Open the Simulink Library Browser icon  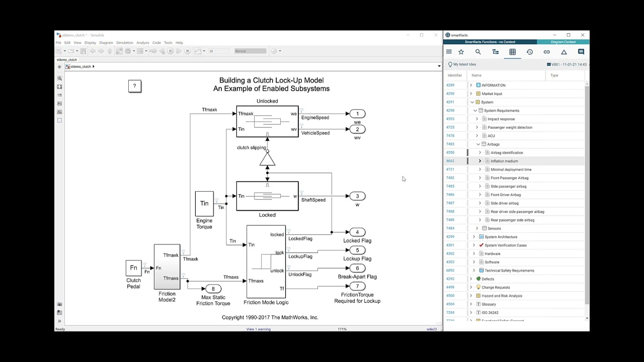119,51
